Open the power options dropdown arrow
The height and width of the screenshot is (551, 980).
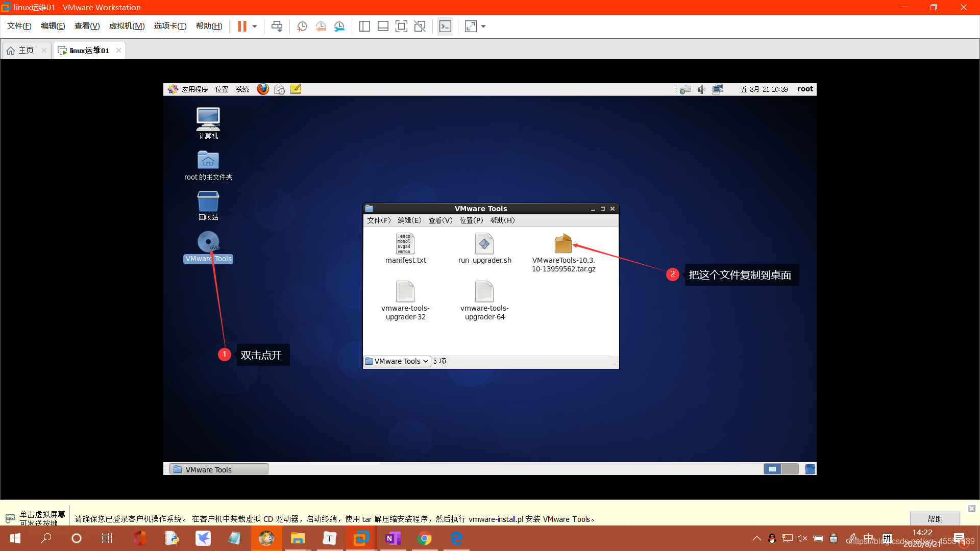tap(255, 27)
